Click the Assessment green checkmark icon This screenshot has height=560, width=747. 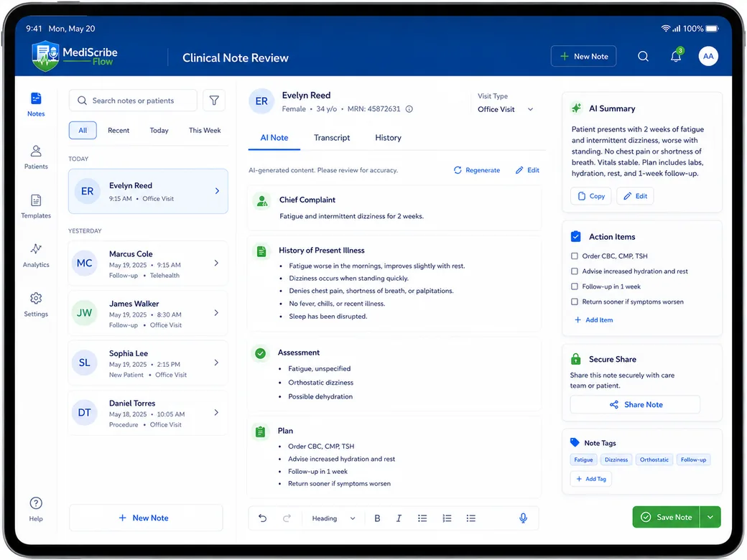[260, 353]
